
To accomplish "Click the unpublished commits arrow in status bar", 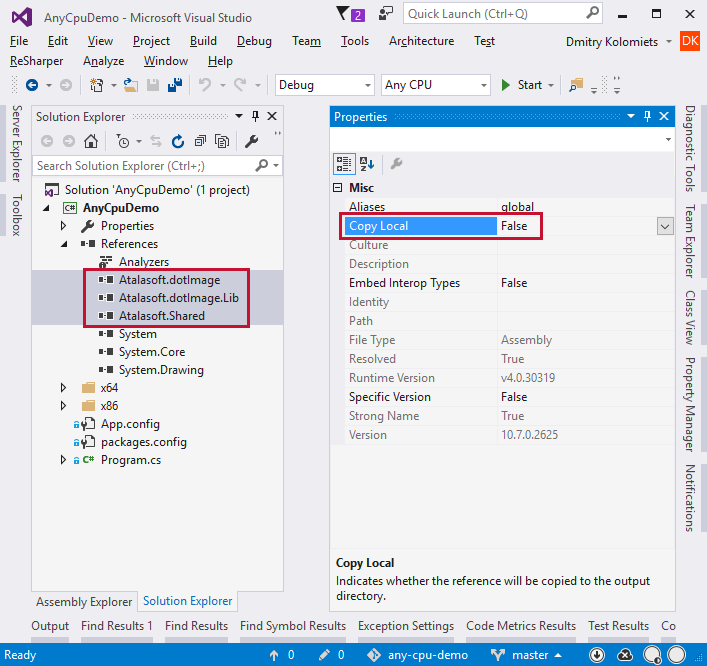I will pos(274,655).
